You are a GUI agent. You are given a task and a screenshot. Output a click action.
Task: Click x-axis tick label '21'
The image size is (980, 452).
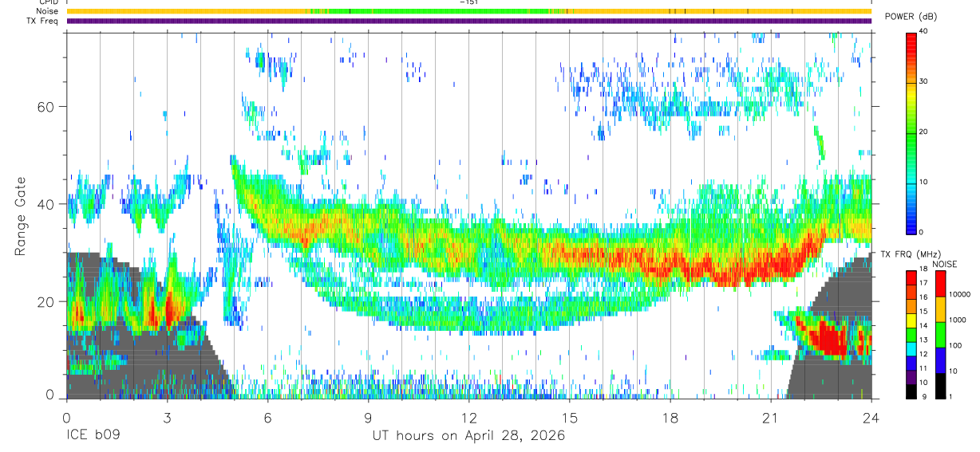point(770,418)
